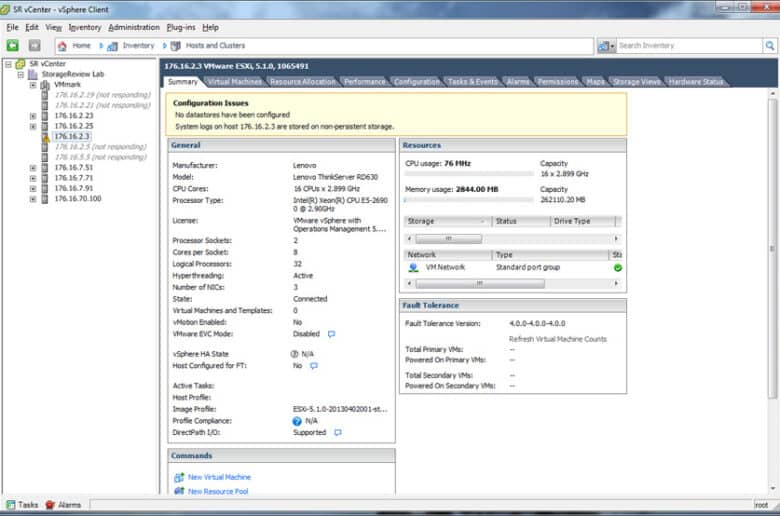
Task: Expand the 176.16.70.100 host node
Action: click(x=33, y=199)
